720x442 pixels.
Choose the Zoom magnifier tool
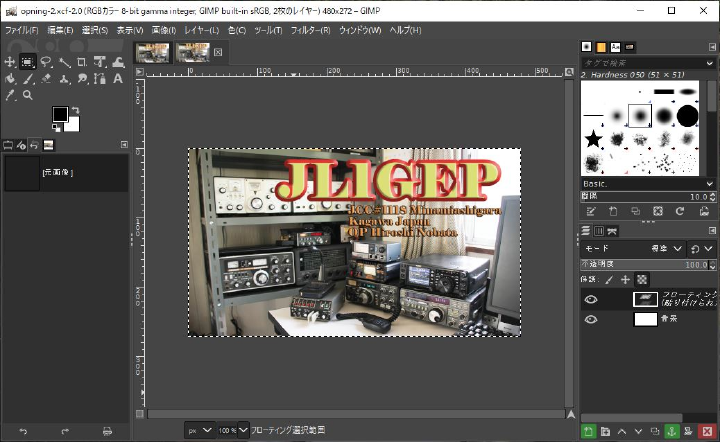tap(28, 95)
